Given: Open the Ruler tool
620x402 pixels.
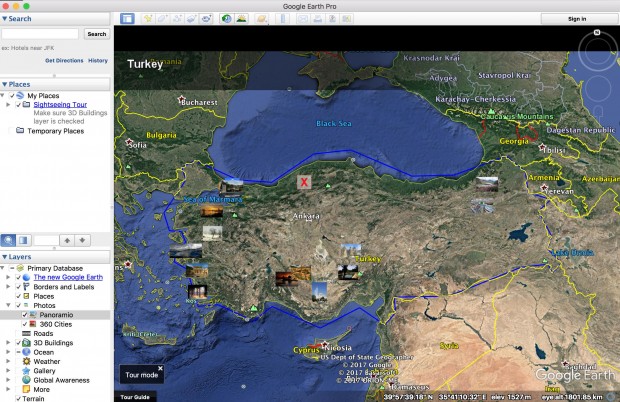Looking at the screenshot, I should 283,19.
